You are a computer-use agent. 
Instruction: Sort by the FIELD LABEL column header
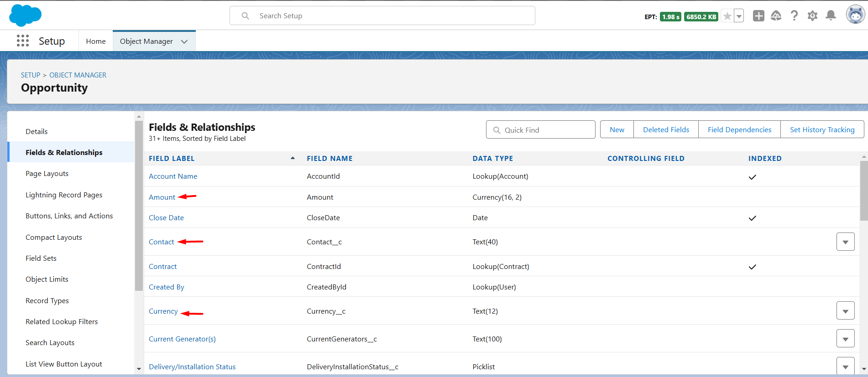point(172,158)
